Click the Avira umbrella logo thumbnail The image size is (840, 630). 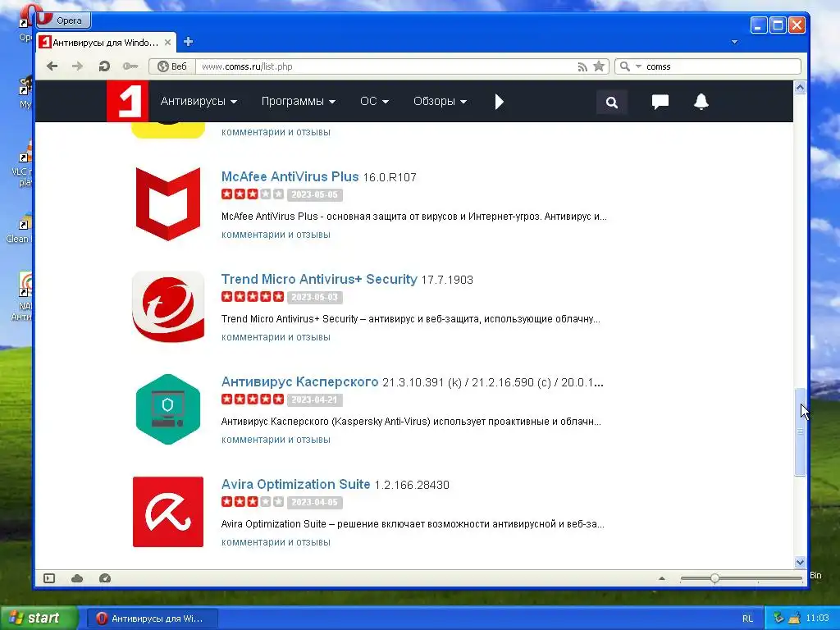pos(168,512)
